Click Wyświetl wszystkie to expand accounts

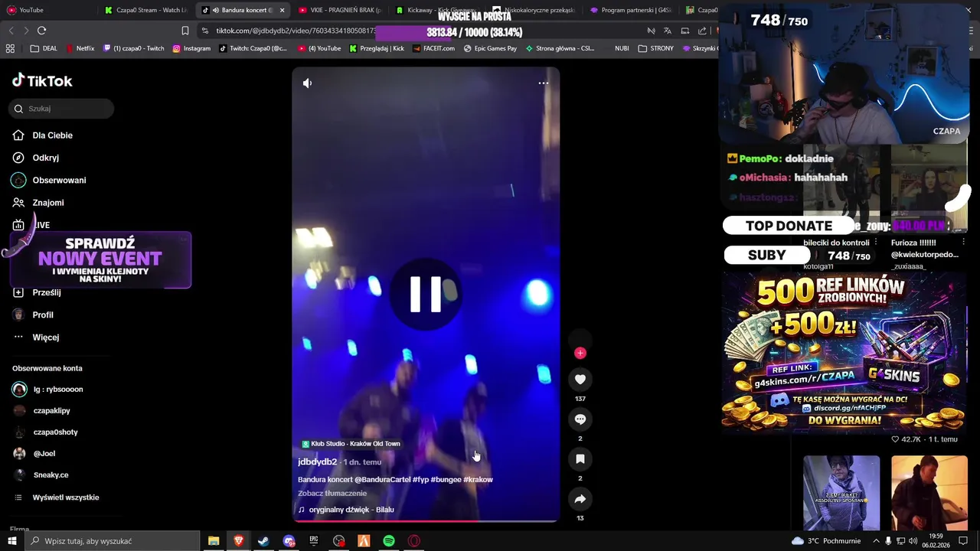(x=66, y=497)
